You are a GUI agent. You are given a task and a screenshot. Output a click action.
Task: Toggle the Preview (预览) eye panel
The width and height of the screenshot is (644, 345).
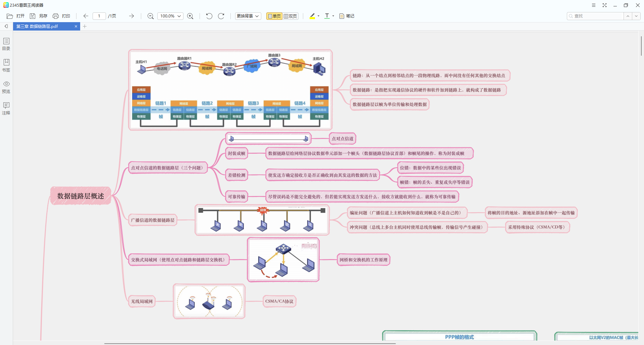6,87
